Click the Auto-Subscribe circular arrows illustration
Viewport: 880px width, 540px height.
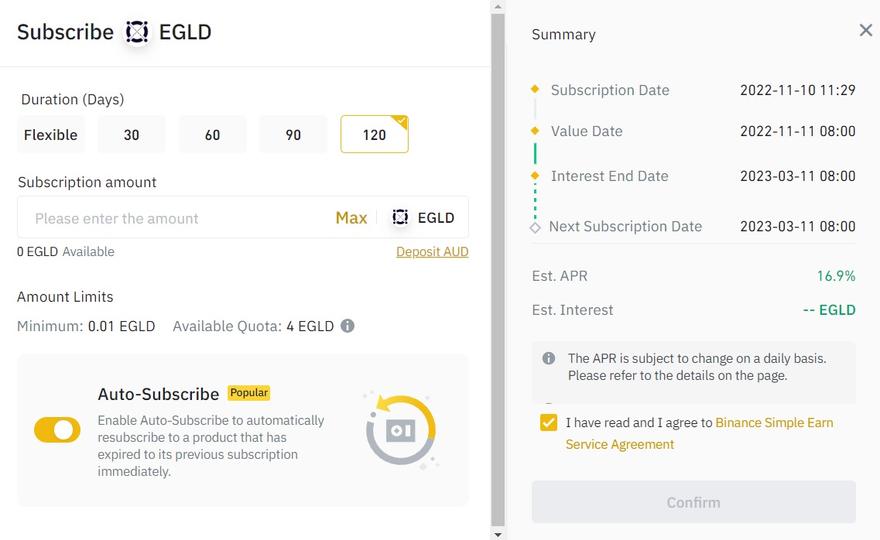tap(401, 430)
